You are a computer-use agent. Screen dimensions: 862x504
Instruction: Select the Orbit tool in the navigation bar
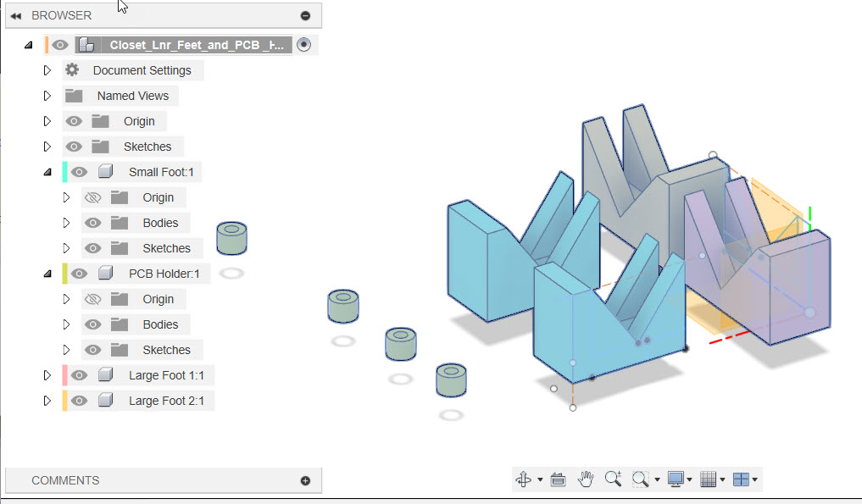pos(524,479)
